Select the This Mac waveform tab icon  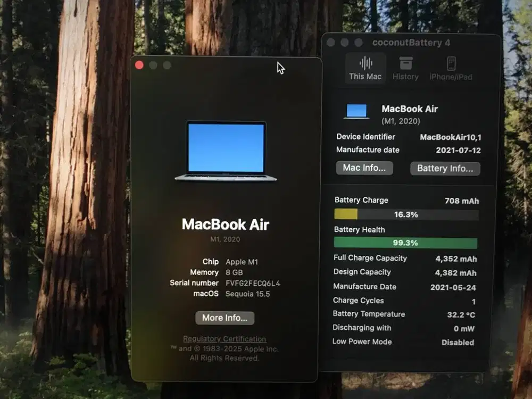365,64
